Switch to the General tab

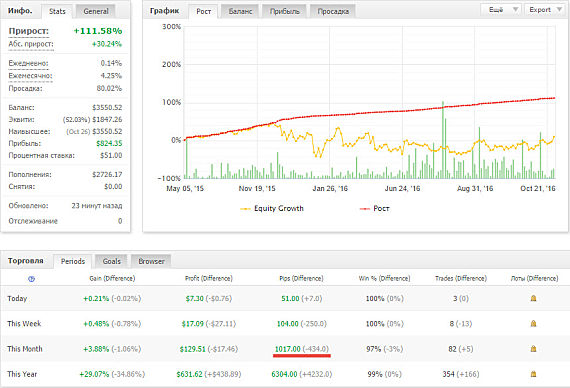tap(96, 11)
